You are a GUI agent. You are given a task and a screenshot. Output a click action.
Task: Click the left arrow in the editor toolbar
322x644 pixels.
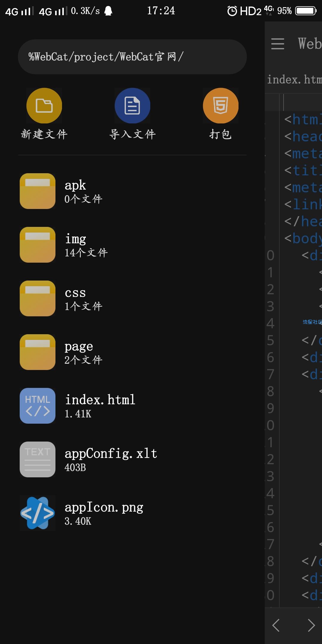click(276, 625)
